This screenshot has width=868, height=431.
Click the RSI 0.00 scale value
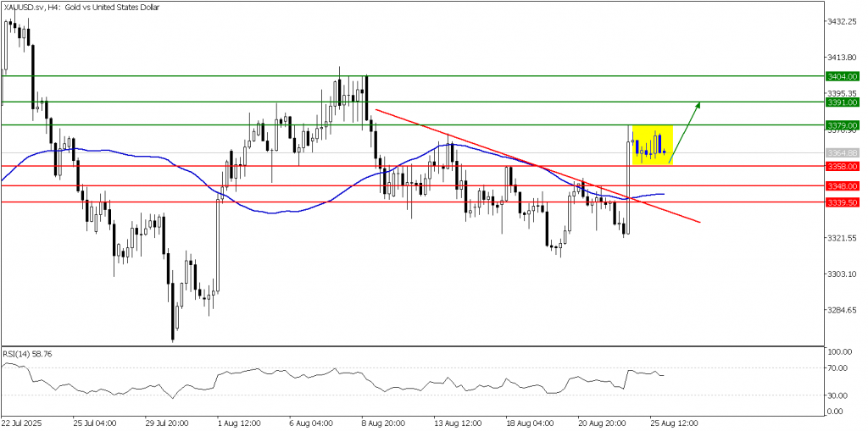[x=836, y=412]
